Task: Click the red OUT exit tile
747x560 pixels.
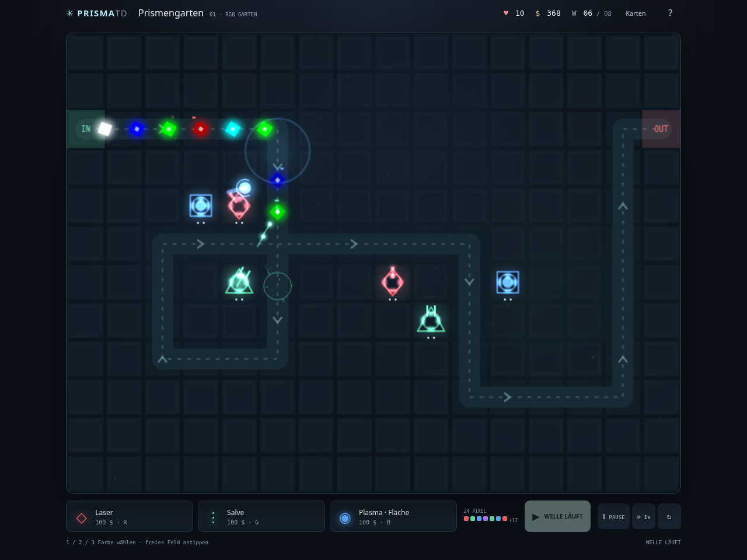Action: (661, 129)
